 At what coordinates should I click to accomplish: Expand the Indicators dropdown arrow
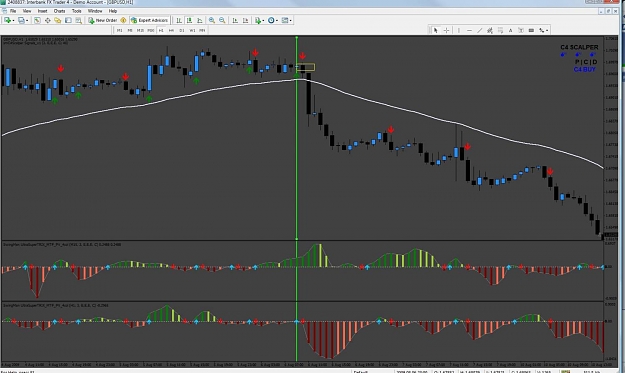point(263,20)
